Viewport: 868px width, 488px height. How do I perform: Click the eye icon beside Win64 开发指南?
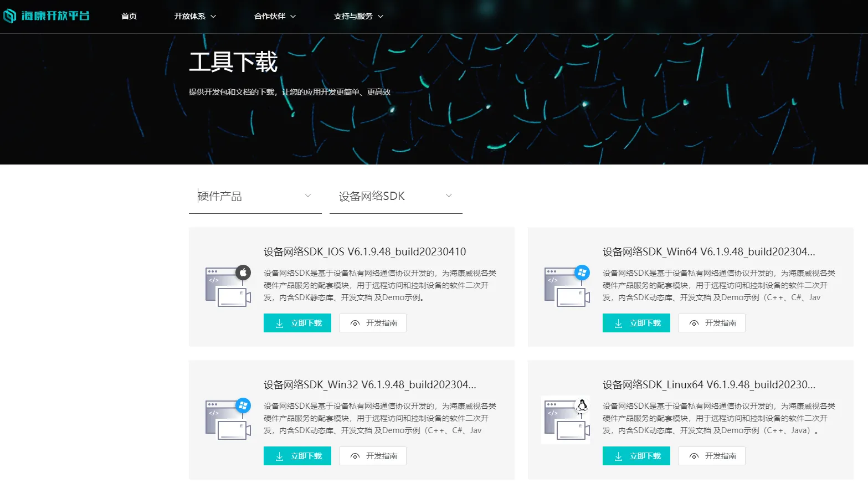[694, 323]
